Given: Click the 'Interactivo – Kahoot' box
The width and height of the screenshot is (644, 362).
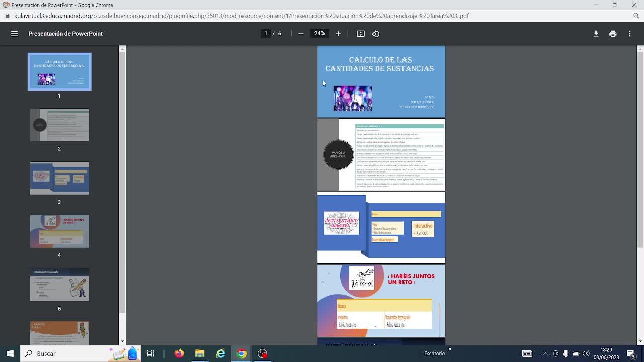Looking at the screenshot, I should [423, 229].
